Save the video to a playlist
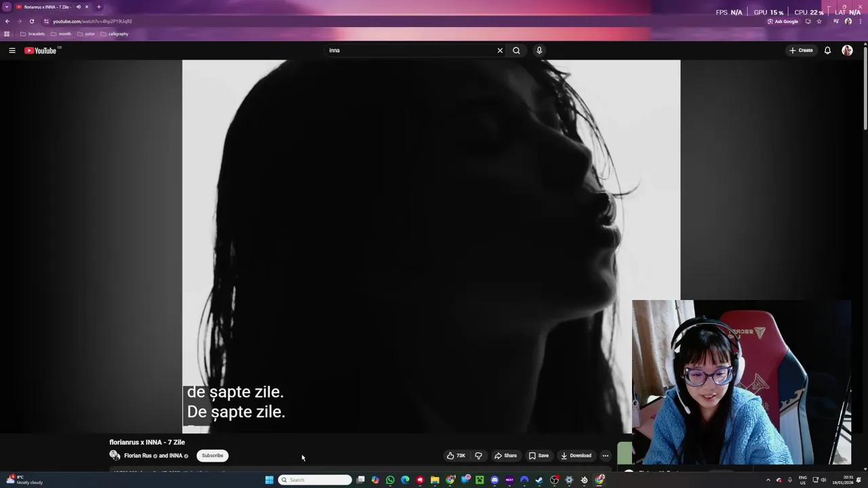868x488 pixels. click(x=539, y=455)
